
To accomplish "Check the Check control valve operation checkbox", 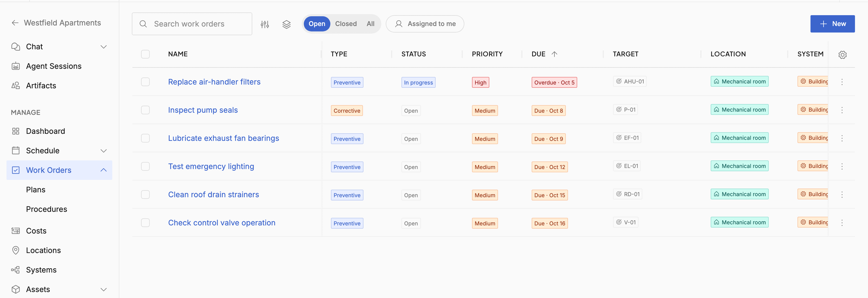I will pyautogui.click(x=145, y=223).
